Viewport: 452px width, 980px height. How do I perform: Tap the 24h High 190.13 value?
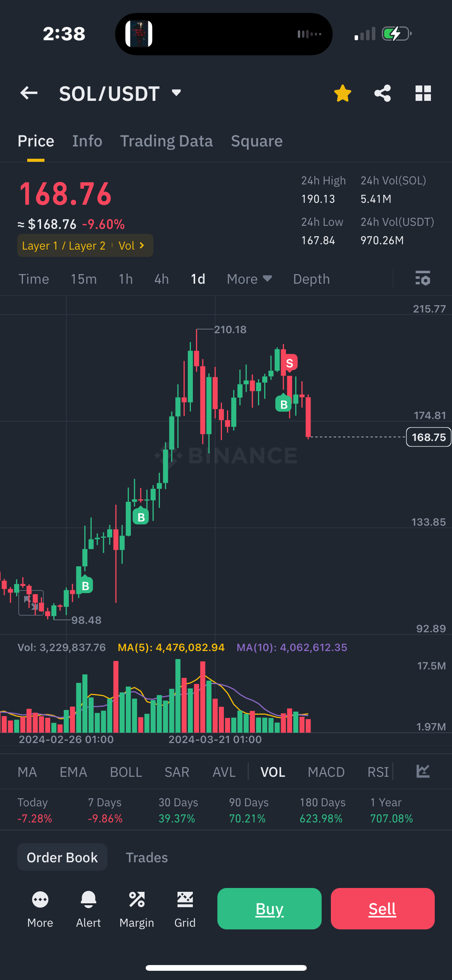point(318,199)
